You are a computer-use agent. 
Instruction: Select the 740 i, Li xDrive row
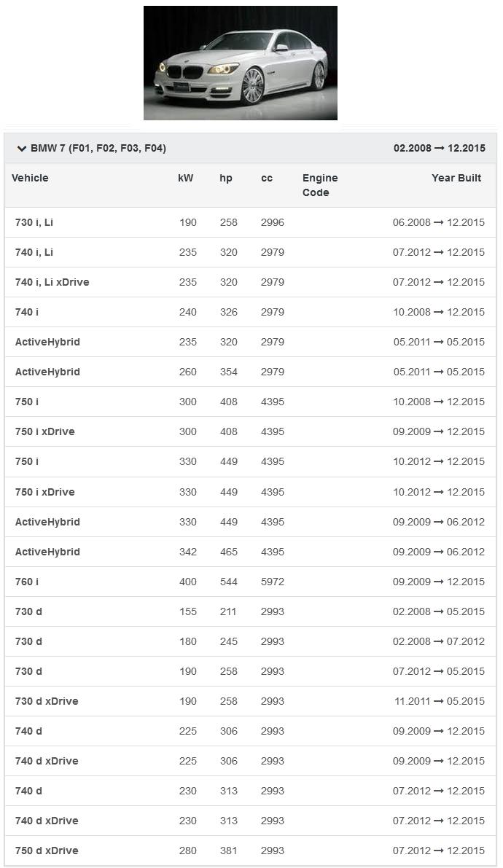pos(52,282)
